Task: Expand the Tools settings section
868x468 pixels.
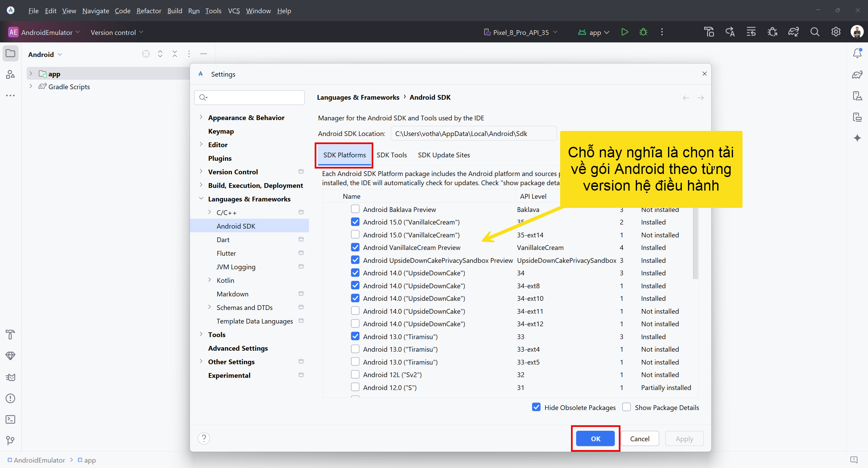Action: coord(201,334)
